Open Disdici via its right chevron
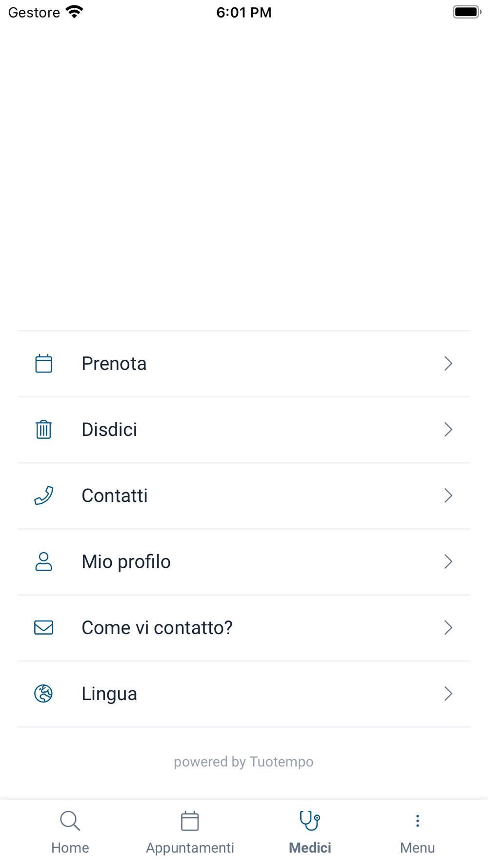The height and width of the screenshot is (868, 488). (x=448, y=430)
